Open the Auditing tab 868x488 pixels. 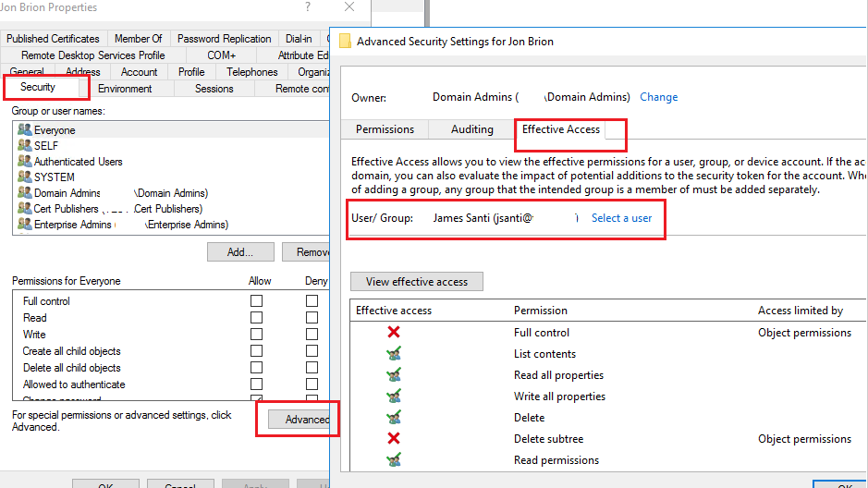point(472,129)
